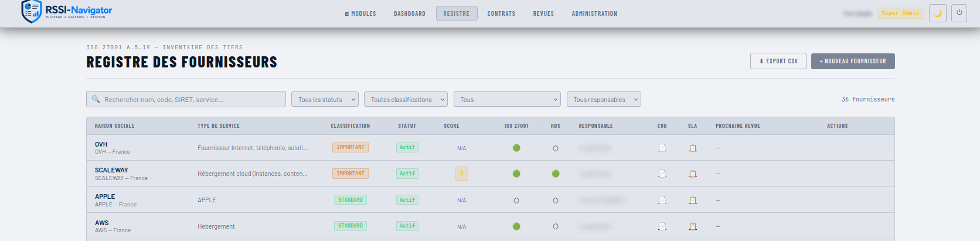Screen dimensions: 980x241
Task: Click 'Hébergement cloud (instances' service text
Action: tap(253, 174)
